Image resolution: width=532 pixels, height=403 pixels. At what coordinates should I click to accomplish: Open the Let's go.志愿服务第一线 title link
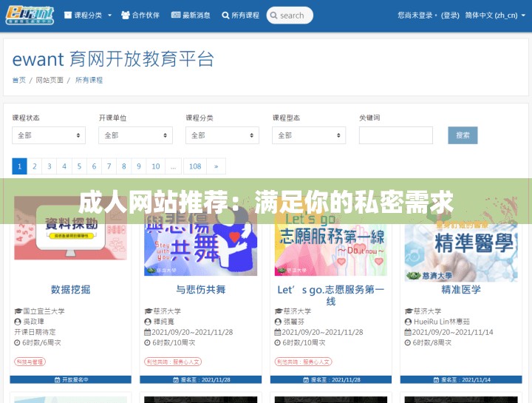331,295
